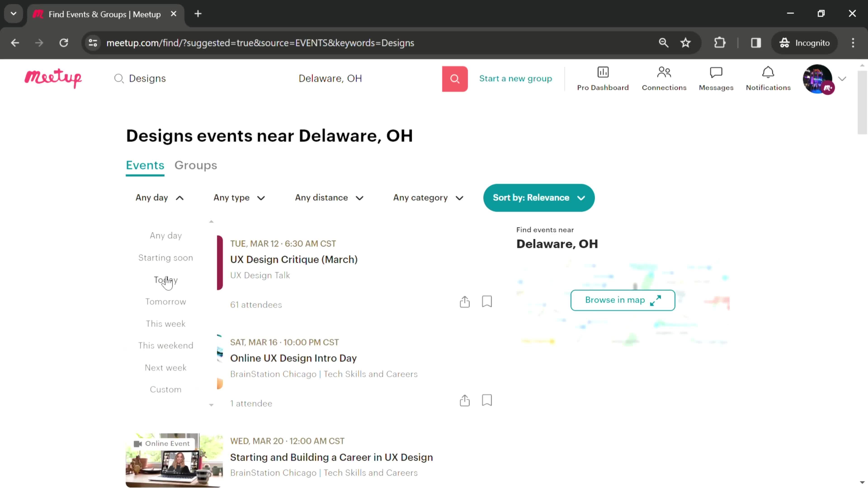The image size is (868, 488).
Task: Go back to previous page
Action: coord(15,43)
